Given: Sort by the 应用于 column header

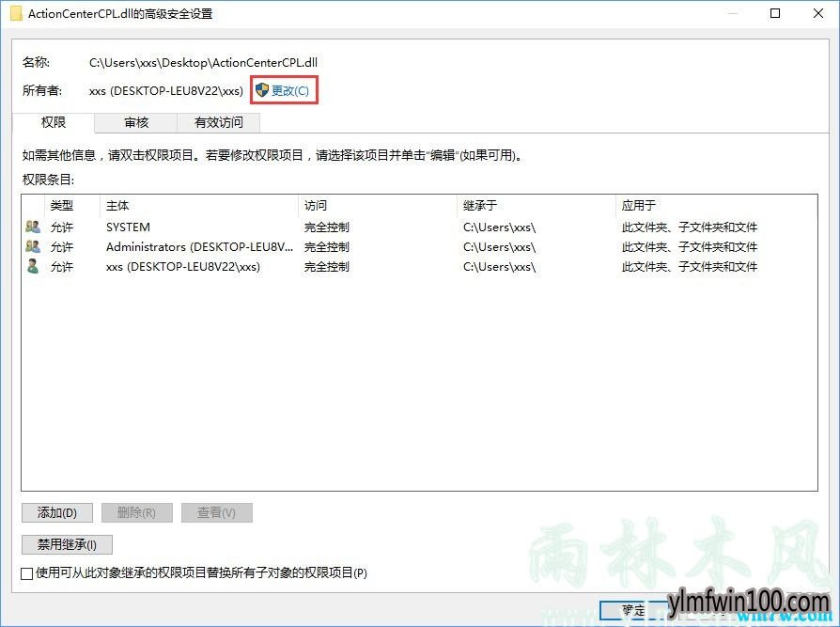Looking at the screenshot, I should coord(716,205).
